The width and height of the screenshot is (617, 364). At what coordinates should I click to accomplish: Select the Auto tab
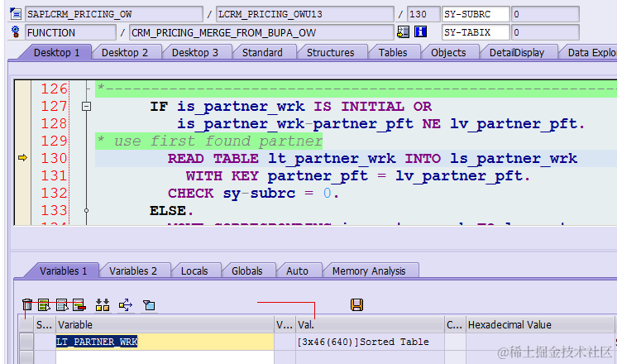297,271
